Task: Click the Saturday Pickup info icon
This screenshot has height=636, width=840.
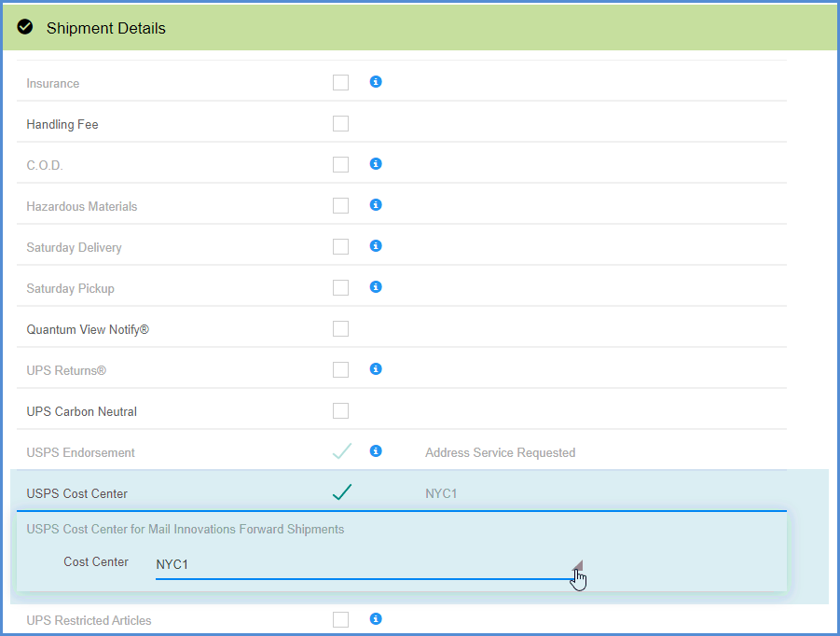Action: point(376,287)
